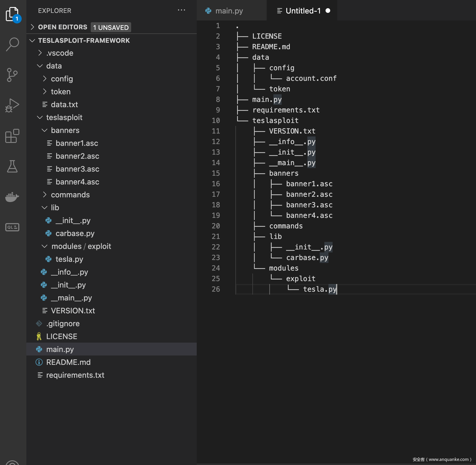Open the Testing flask icon view
This screenshot has height=465, width=476.
pos(12,166)
